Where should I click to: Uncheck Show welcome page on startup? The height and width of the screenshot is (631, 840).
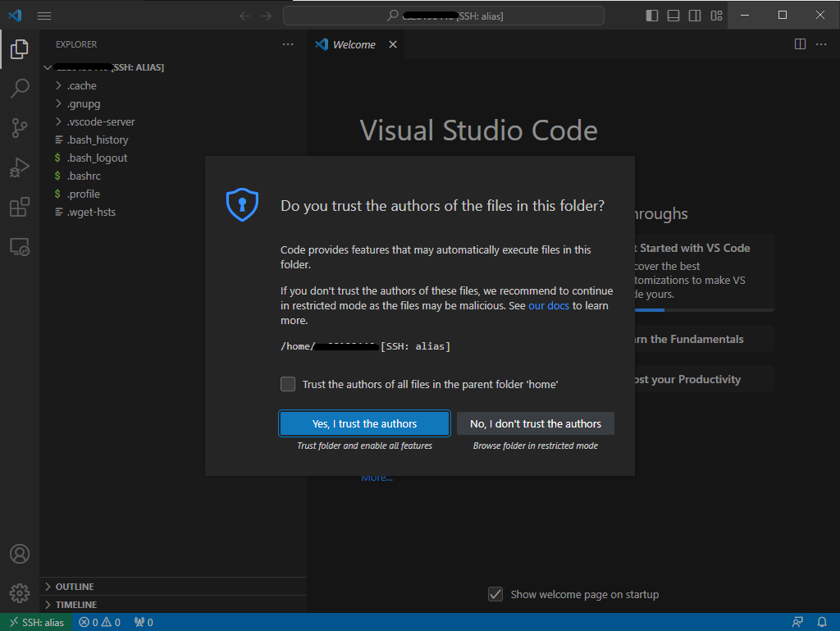pos(495,594)
